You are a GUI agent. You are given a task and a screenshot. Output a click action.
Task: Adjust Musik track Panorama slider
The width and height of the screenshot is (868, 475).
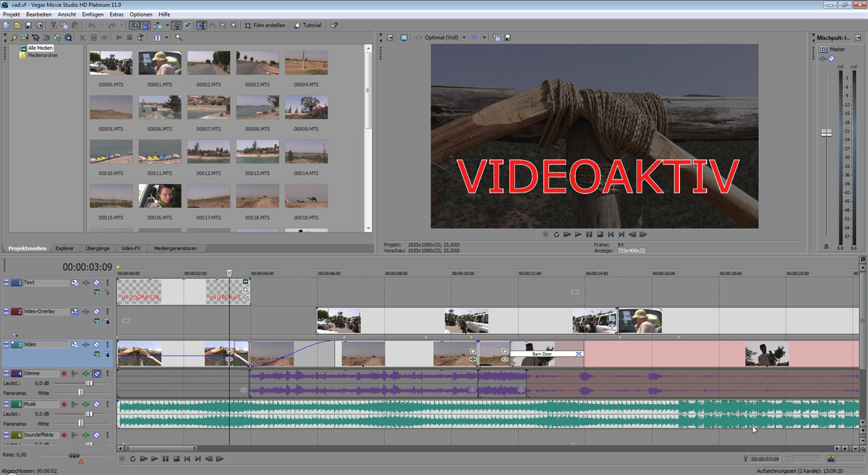(81, 424)
